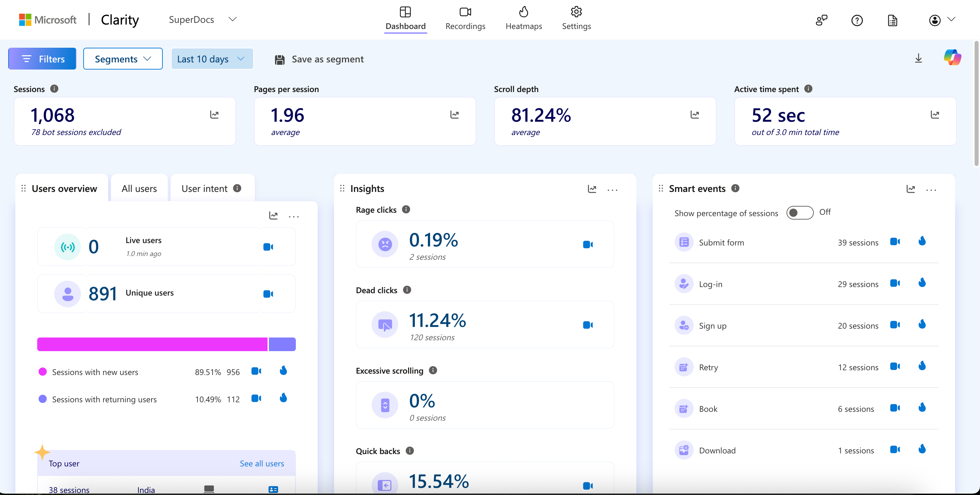Open recordings for Rage clicks sessions

[x=588, y=244]
